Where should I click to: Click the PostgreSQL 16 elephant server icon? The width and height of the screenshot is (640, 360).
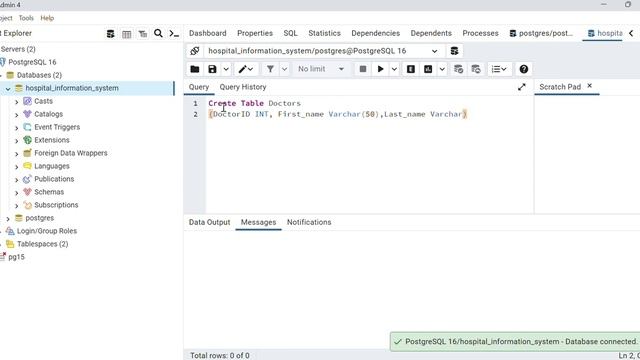tap(2, 62)
